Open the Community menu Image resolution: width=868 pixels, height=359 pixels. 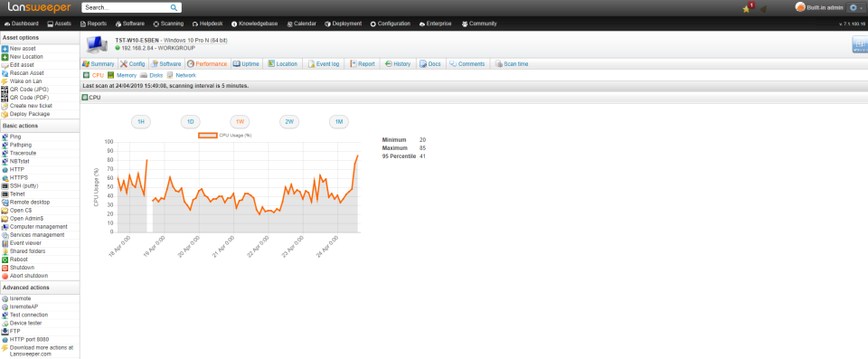[x=479, y=24]
